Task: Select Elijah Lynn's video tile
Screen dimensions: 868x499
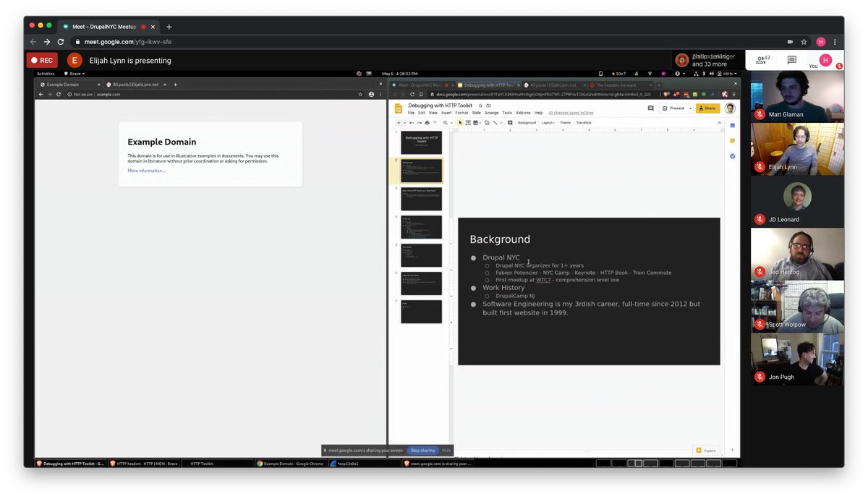Action: (x=797, y=148)
